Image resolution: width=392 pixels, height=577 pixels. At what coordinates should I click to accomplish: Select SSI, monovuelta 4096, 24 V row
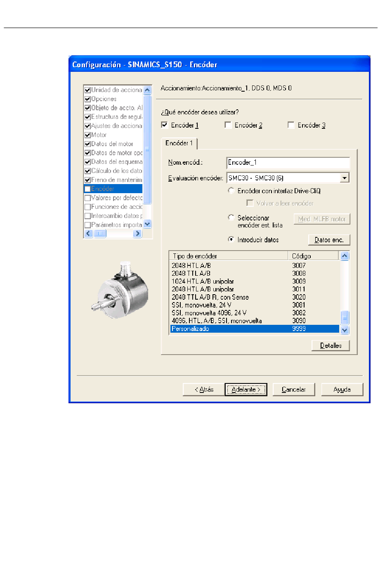click(x=255, y=313)
